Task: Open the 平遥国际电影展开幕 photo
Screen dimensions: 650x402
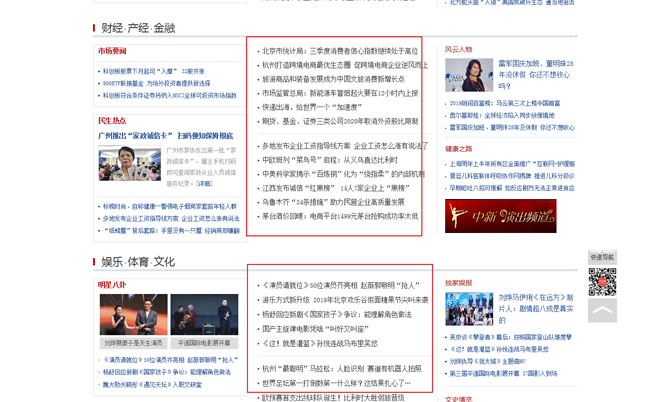Action: (x=204, y=315)
